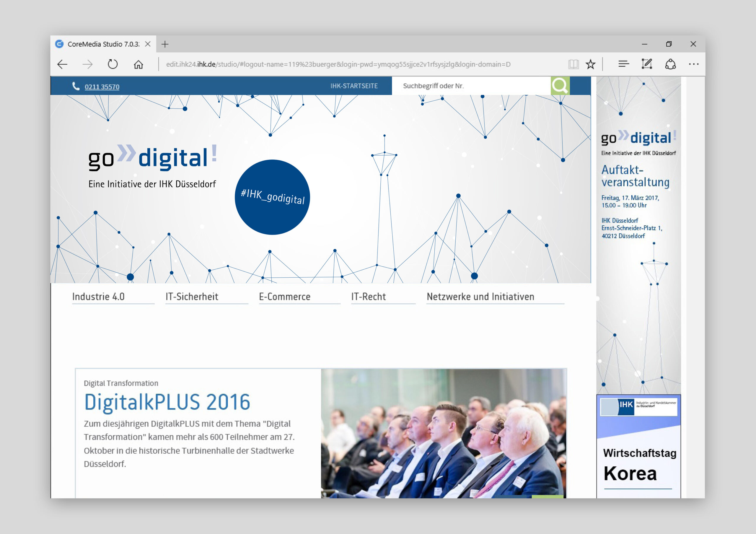Open the browser home page icon
756x534 pixels.
click(138, 64)
